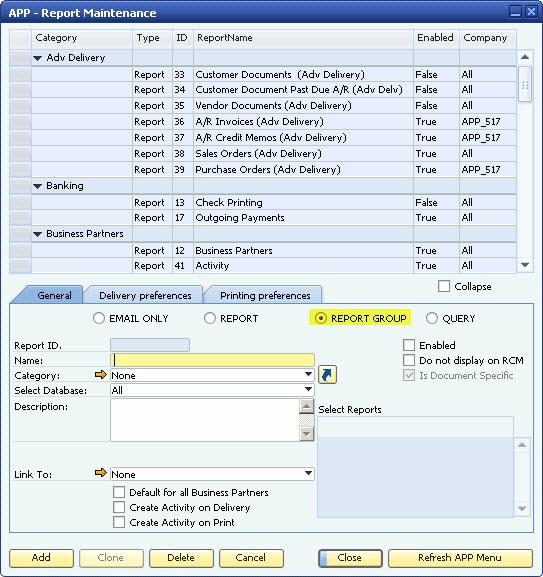The width and height of the screenshot is (543, 577).
Task: Enable the Enabled checkbox
Action: point(409,345)
